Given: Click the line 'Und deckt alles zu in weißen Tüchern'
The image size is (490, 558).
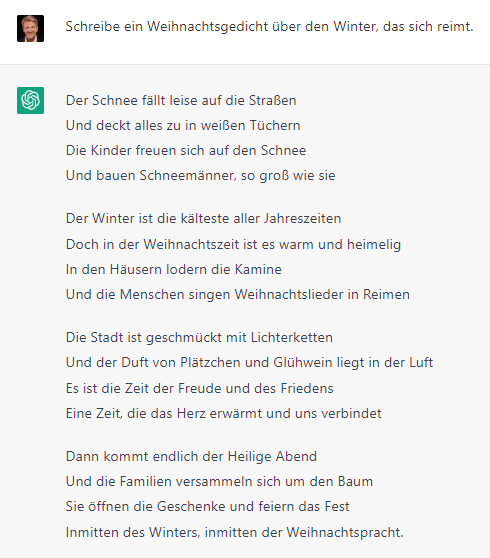Looking at the screenshot, I should (183, 125).
